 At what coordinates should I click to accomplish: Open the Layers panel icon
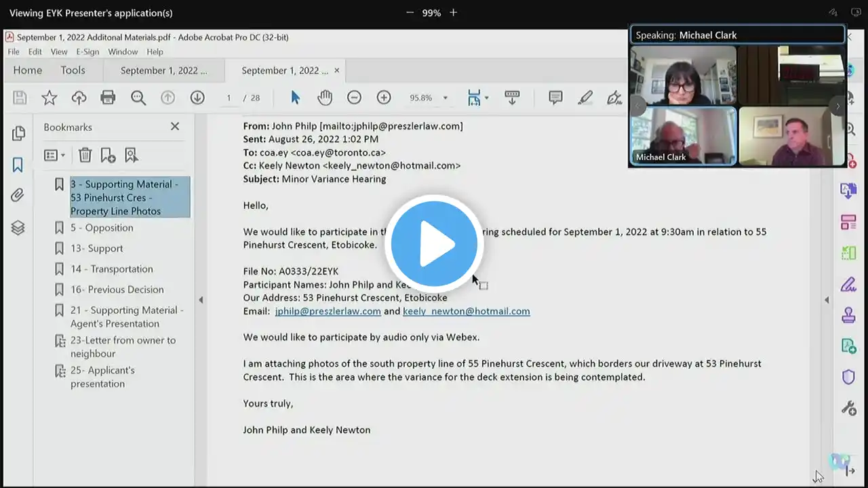pos(18,228)
